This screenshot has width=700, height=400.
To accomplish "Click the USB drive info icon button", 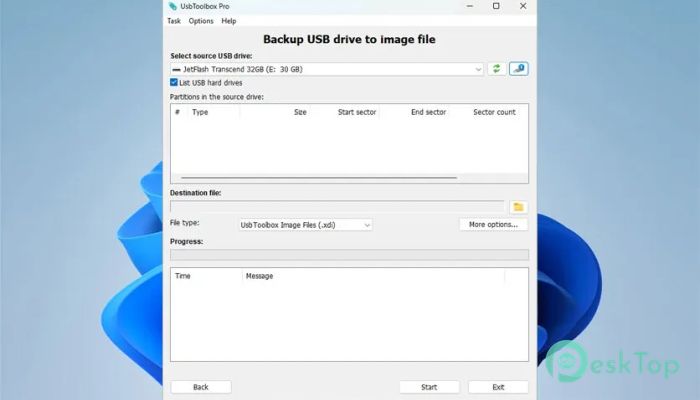I will 518,69.
